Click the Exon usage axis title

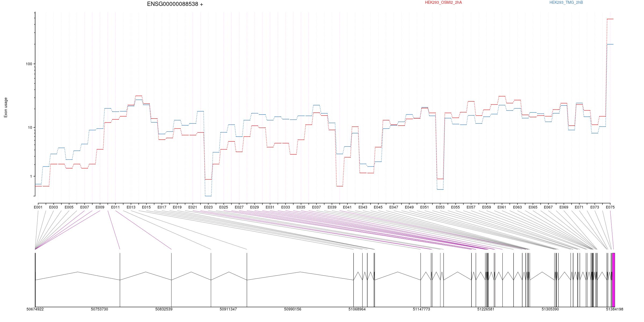(6, 107)
